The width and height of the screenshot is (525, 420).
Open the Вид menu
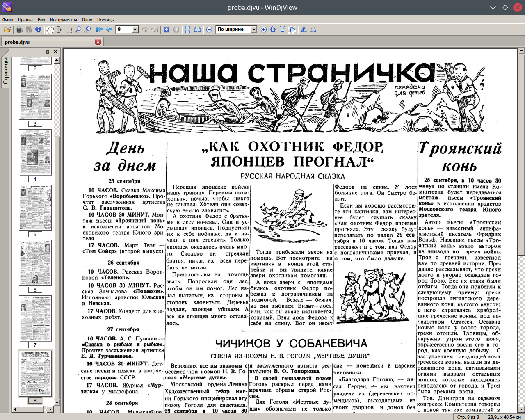pyautogui.click(x=41, y=20)
